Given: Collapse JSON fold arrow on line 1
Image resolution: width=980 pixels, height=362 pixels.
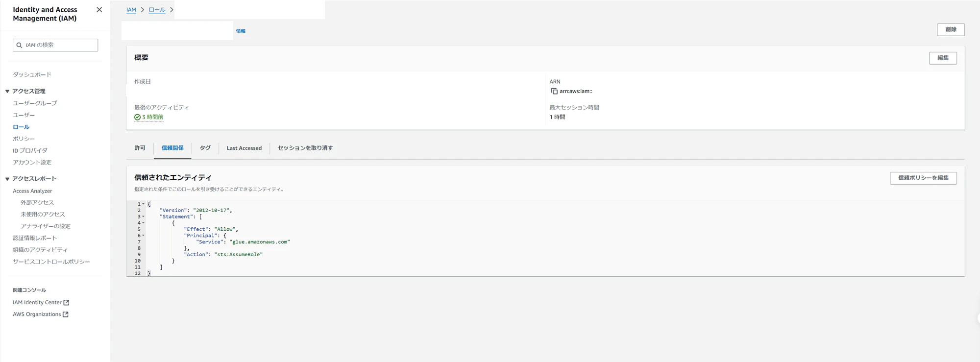Looking at the screenshot, I should pos(144,204).
